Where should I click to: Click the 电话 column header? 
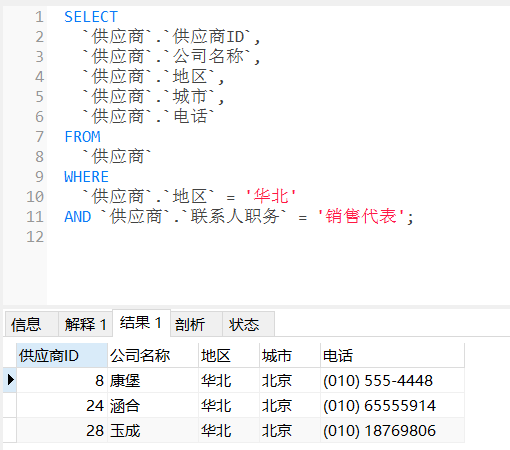coord(392,355)
